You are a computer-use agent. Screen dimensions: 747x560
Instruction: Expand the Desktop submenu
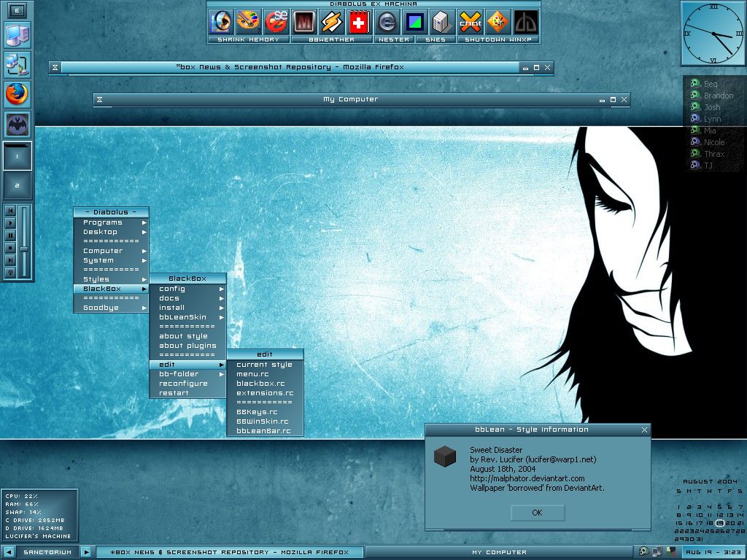[x=112, y=232]
